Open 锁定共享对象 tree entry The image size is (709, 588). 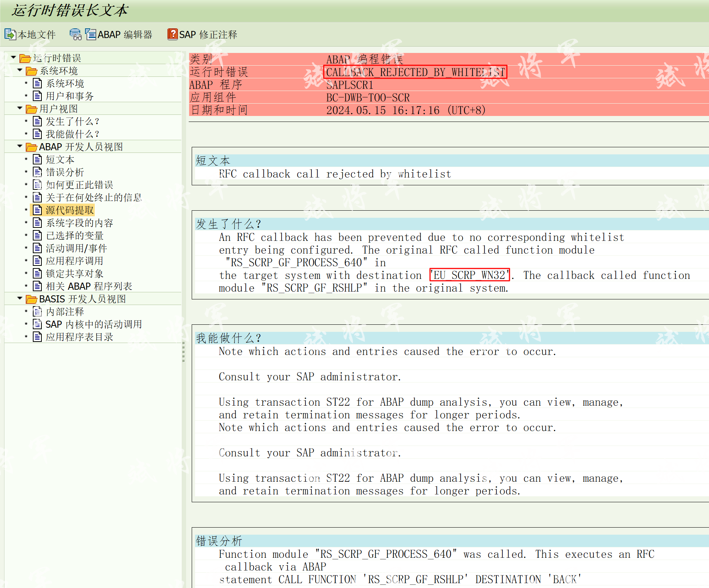[x=75, y=274]
